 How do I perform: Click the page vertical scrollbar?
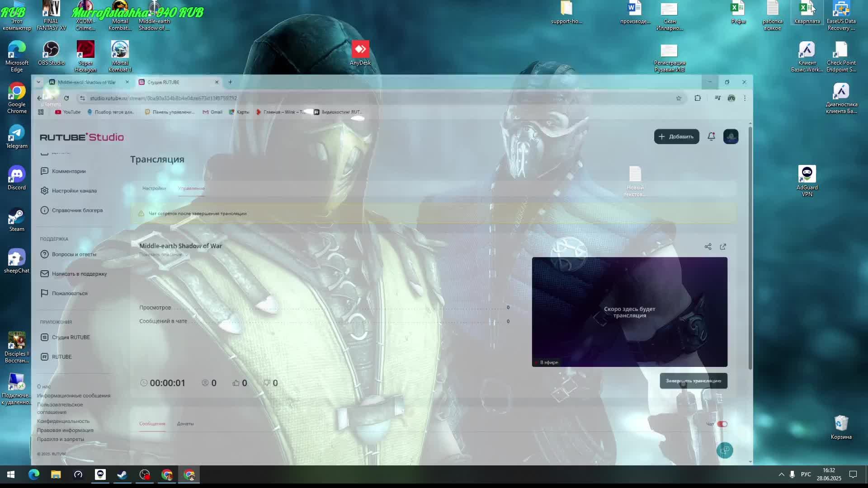[x=750, y=248]
